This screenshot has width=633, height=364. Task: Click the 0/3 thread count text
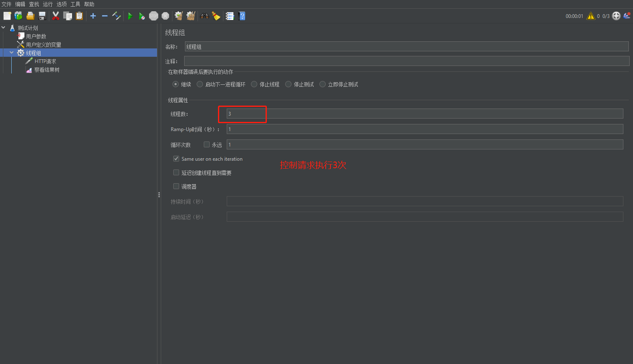point(606,16)
